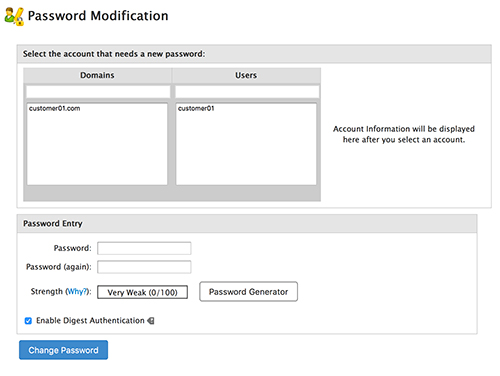The width and height of the screenshot is (500, 376).
Task: Click the Password Modification page title
Action: [x=98, y=16]
